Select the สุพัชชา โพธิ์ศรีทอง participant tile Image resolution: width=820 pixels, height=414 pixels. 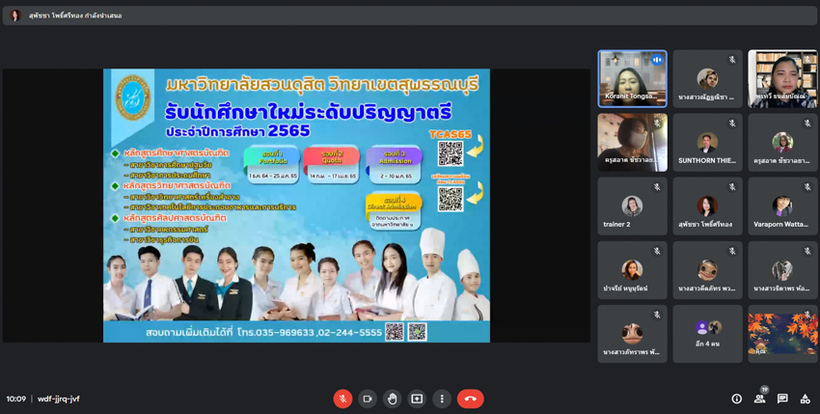pos(708,206)
